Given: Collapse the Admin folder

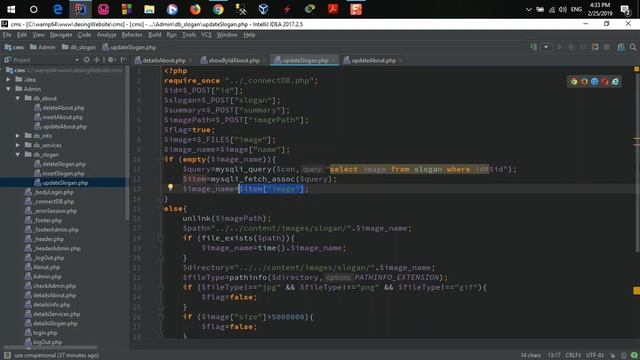Looking at the screenshot, I should [8, 89].
